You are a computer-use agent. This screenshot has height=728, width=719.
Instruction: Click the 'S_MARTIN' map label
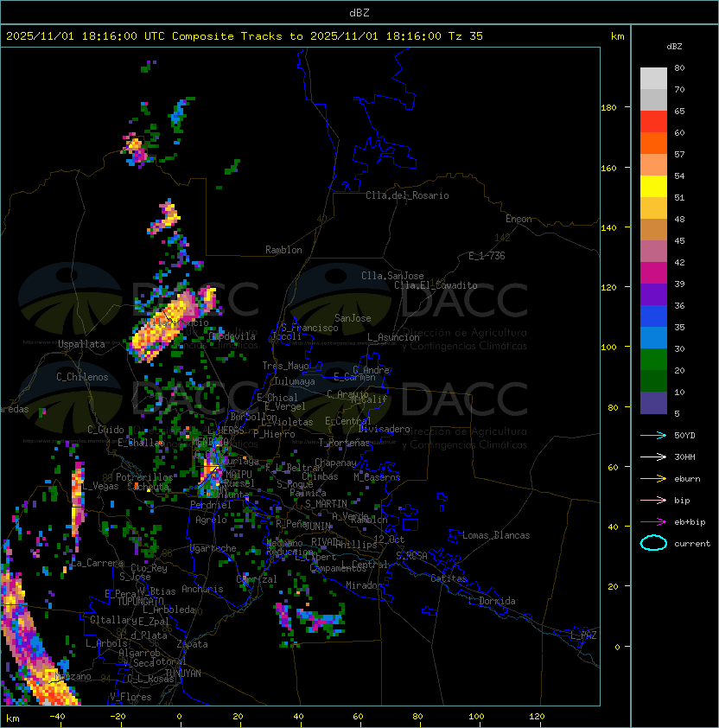[x=326, y=504]
